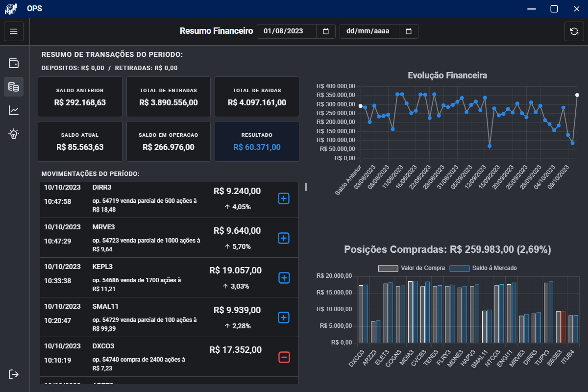This screenshot has width=588, height=392.
Task: Open the line chart section in sidebar
Action: click(14, 110)
